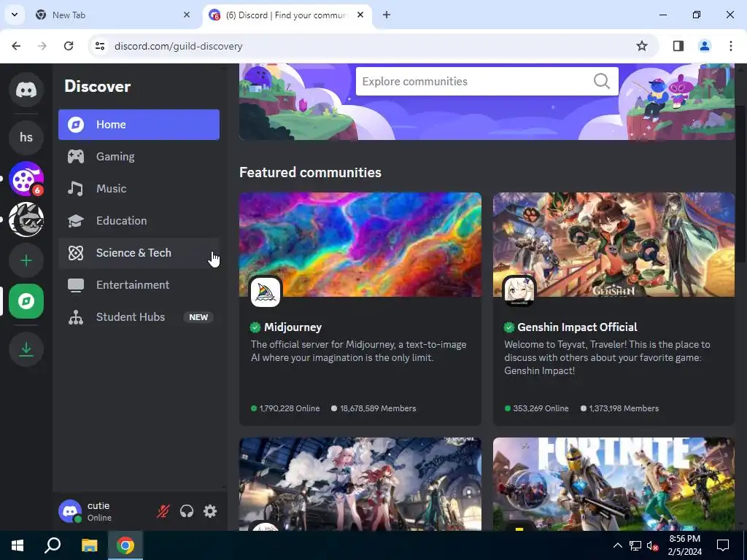
Task: Open User Settings gear
Action: point(210,511)
